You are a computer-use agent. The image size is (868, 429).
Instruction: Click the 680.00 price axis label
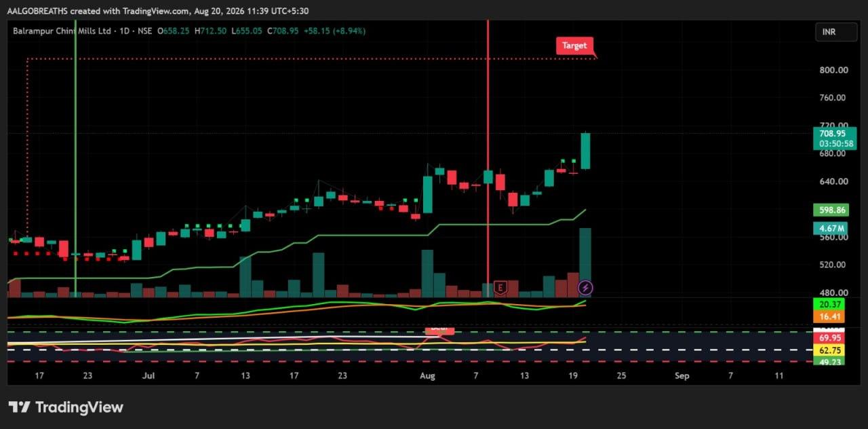(833, 153)
